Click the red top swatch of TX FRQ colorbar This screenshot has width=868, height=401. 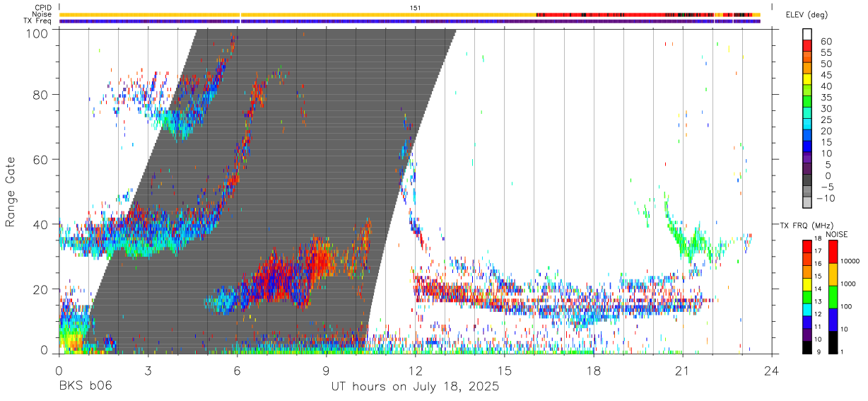(x=807, y=246)
